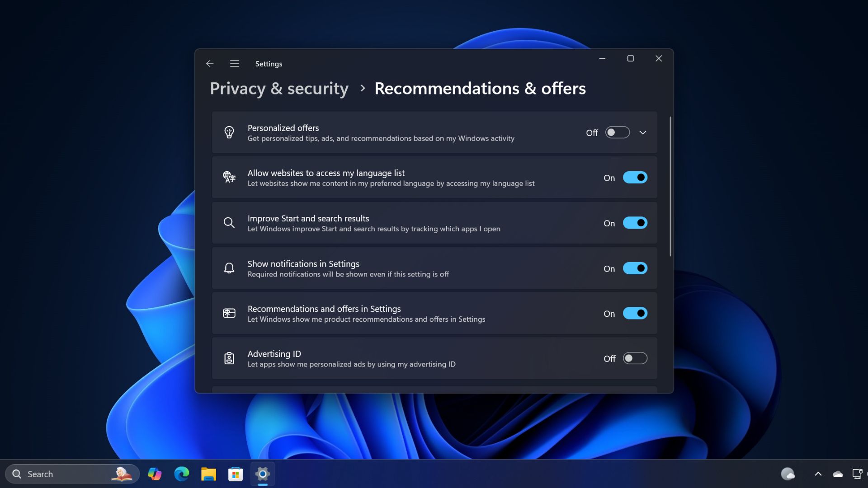Click 'Let apps show me personalized ads' description
This screenshot has width=868, height=488.
coord(351,364)
